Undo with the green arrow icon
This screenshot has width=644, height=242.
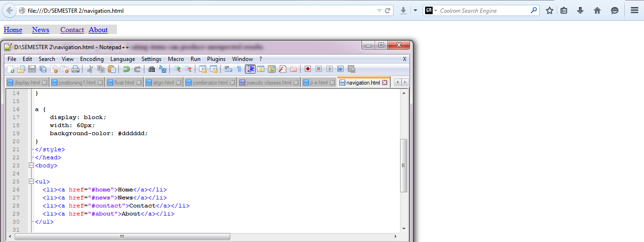pos(126,69)
